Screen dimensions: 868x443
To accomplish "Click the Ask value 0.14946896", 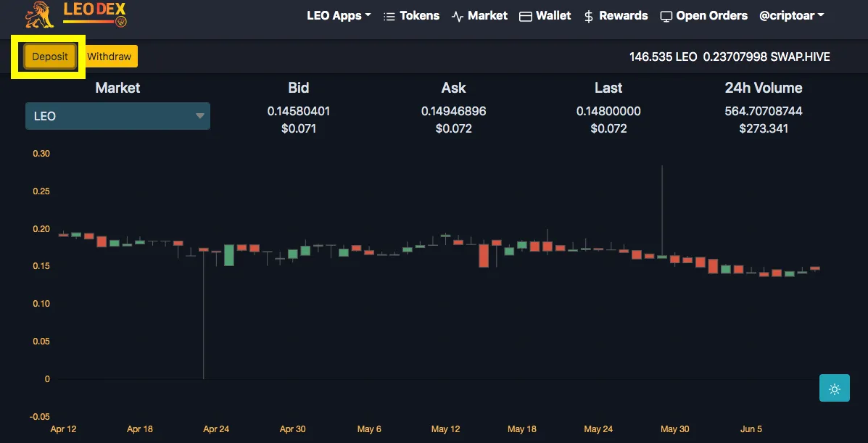I will (x=453, y=112).
